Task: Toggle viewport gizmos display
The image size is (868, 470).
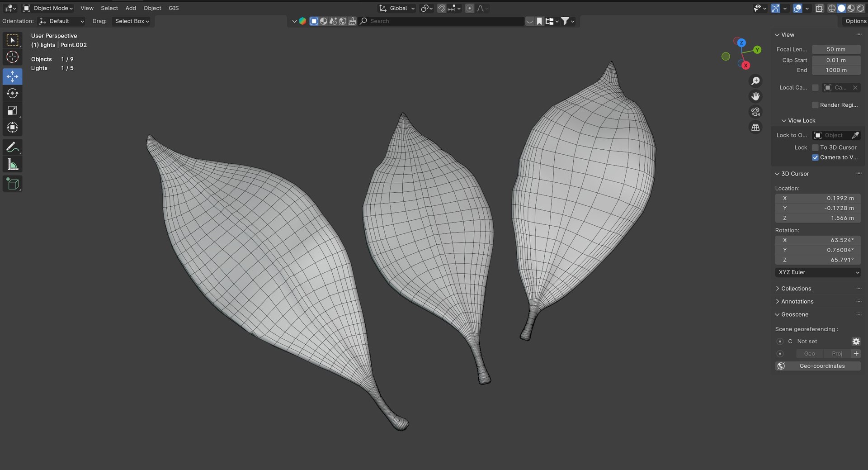Action: [775, 8]
